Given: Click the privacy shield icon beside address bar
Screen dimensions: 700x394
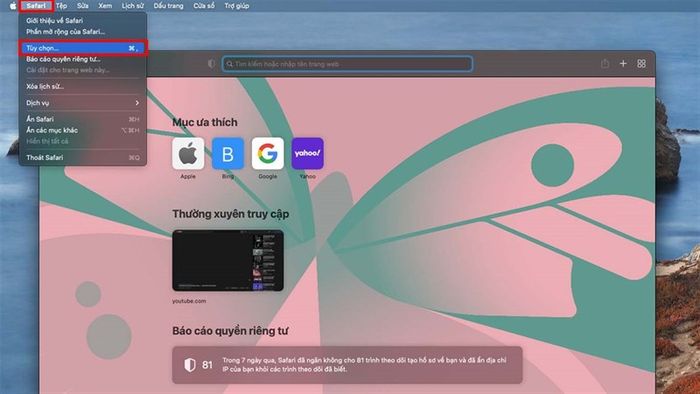Looking at the screenshot, I should tap(211, 64).
